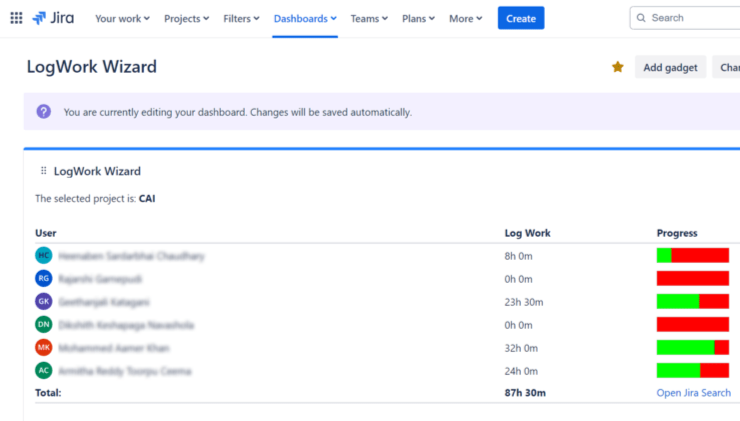Open the Teams menu

pyautogui.click(x=370, y=18)
